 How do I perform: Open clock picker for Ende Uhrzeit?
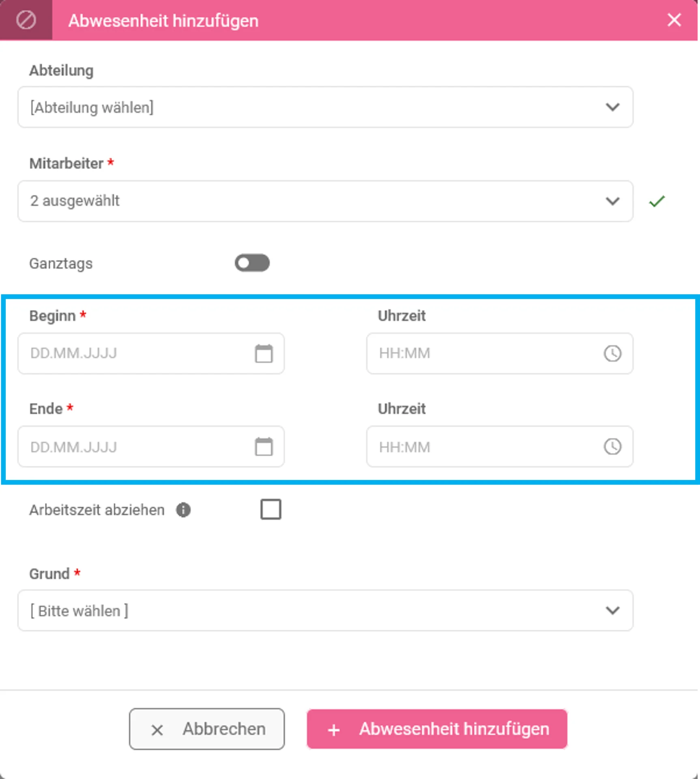click(x=612, y=447)
